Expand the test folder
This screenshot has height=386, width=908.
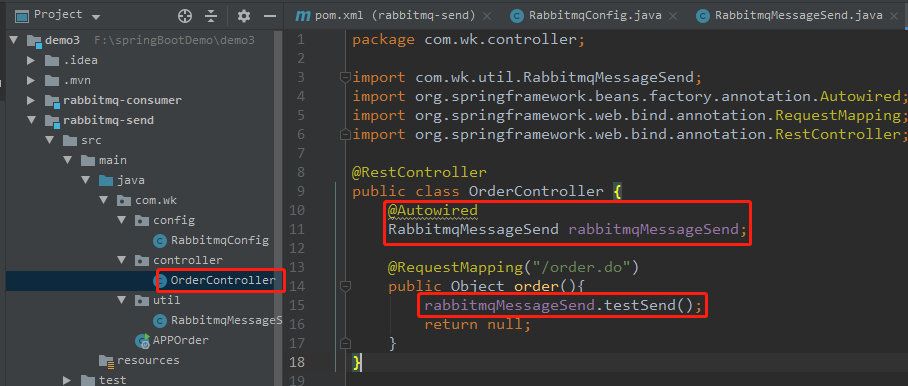point(67,380)
